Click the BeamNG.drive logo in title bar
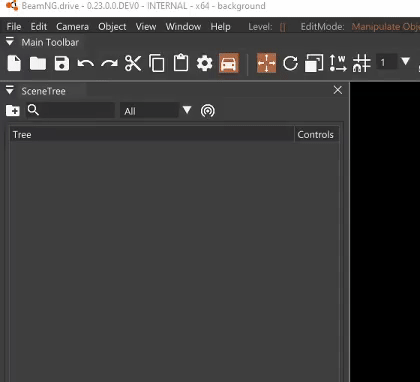The height and width of the screenshot is (382, 420). (12, 5)
